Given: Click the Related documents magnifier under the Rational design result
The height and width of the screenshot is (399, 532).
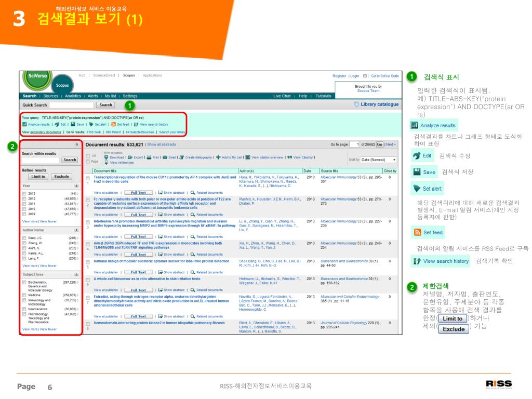Looking at the screenshot, I should (x=193, y=272).
